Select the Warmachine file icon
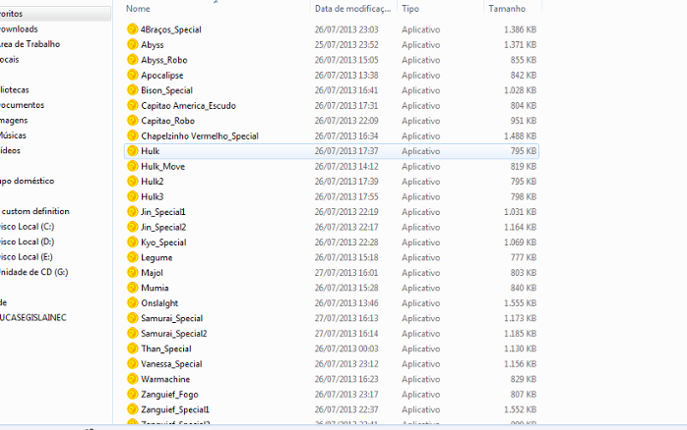Viewport: 687px width, 430px height. [x=132, y=379]
